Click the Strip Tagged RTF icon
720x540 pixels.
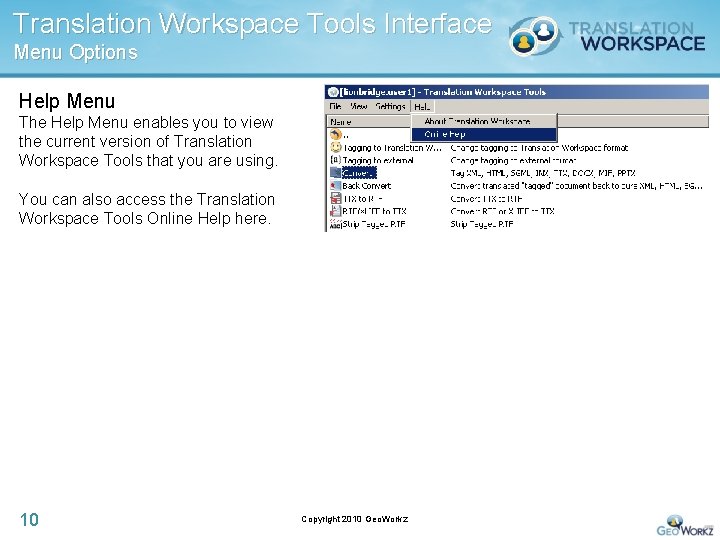point(336,224)
